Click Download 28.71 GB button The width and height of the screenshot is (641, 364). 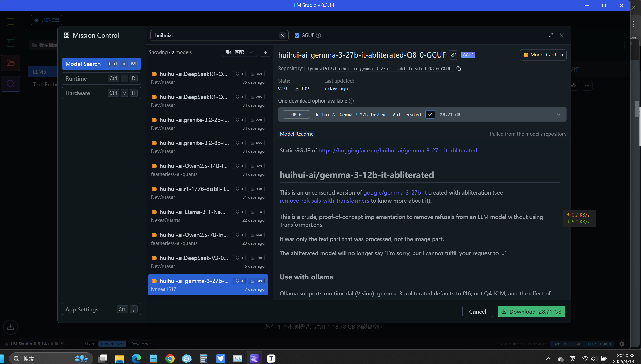tap(531, 312)
